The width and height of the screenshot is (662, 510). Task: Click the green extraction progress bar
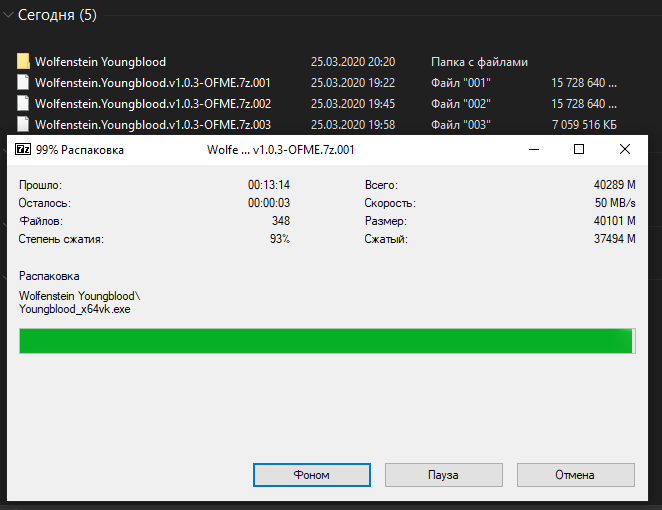coord(327,341)
